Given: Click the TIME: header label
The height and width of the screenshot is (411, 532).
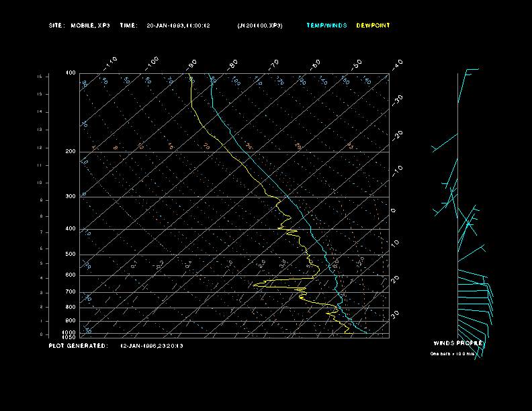Looking at the screenshot, I should [x=128, y=26].
